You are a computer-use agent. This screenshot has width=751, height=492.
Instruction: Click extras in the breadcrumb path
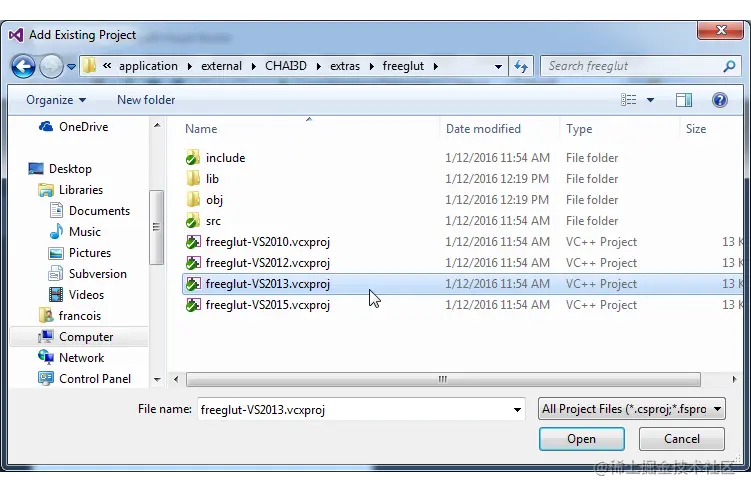click(x=345, y=66)
